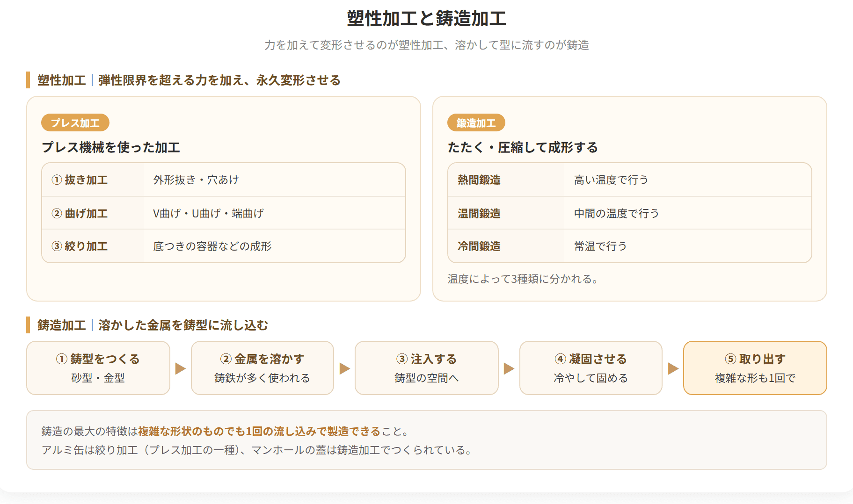Click the arrow after 金属を溶かす card
The width and height of the screenshot is (853, 504).
pos(345,368)
